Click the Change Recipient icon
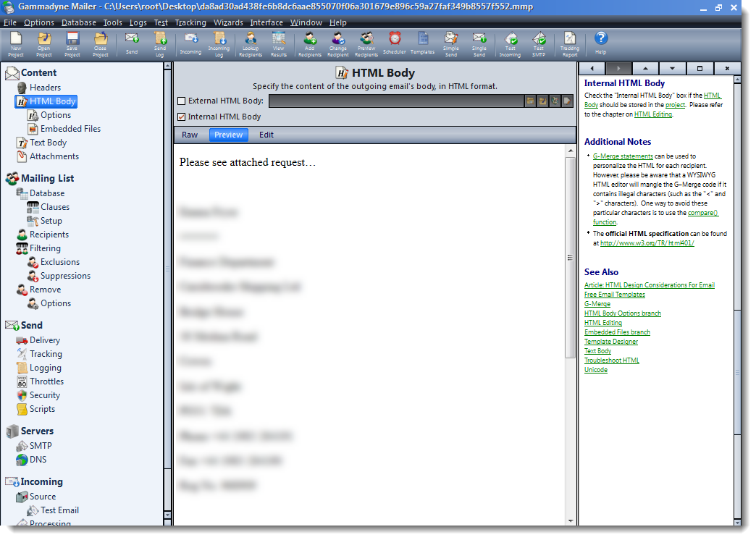 pyautogui.click(x=338, y=44)
